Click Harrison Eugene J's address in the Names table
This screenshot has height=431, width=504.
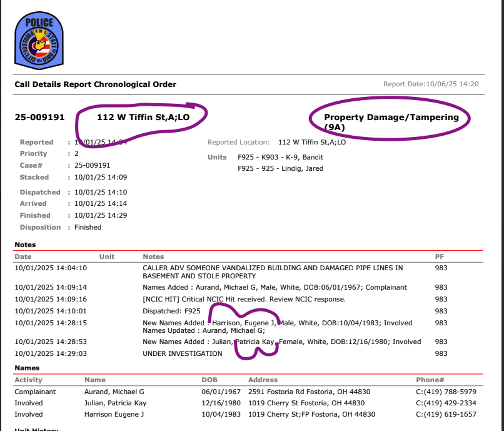point(311,414)
